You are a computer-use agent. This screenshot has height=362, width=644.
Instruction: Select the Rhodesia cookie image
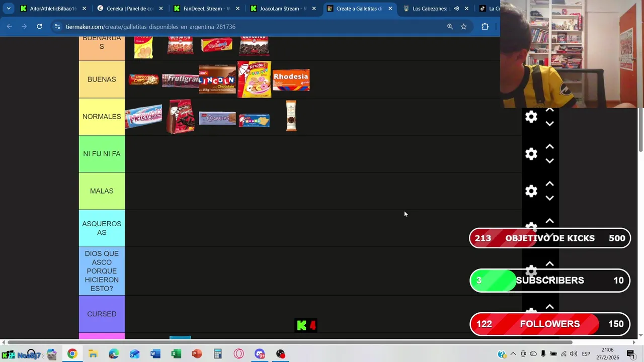[x=291, y=80]
